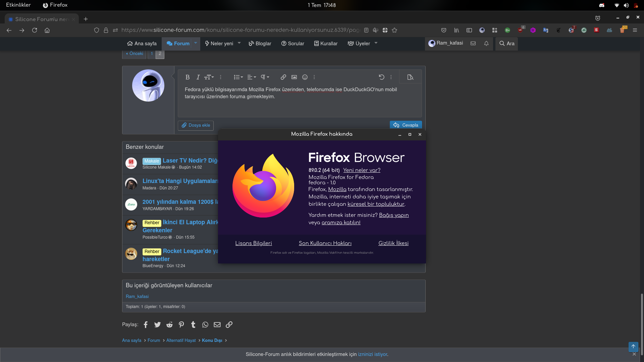Share the thread on Twitter
644x362 pixels.
[158, 324]
